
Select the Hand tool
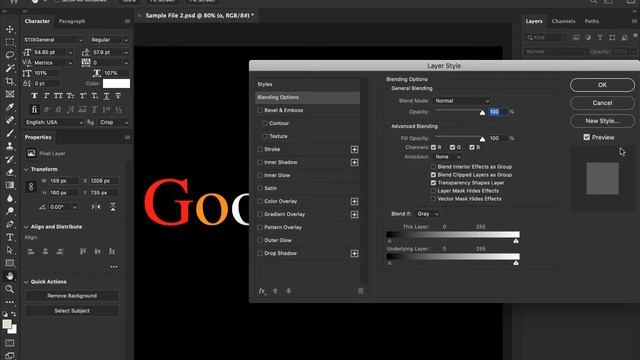[10, 276]
